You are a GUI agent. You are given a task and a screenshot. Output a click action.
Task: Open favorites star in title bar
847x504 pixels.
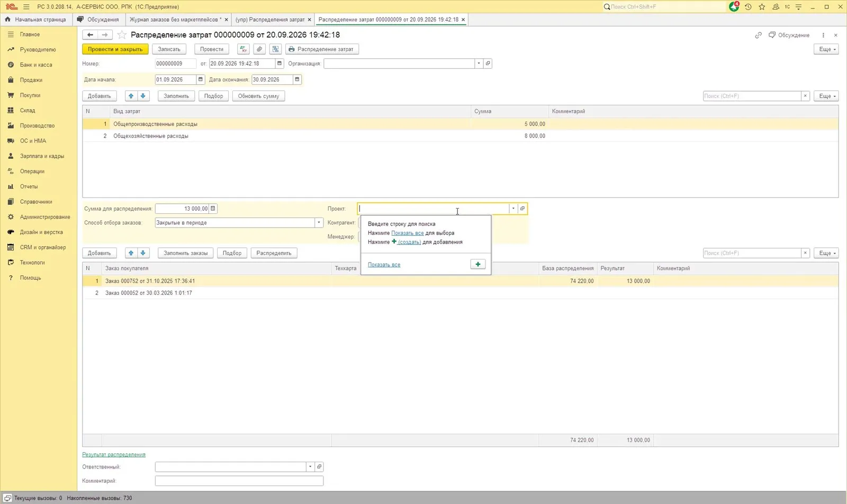(762, 7)
